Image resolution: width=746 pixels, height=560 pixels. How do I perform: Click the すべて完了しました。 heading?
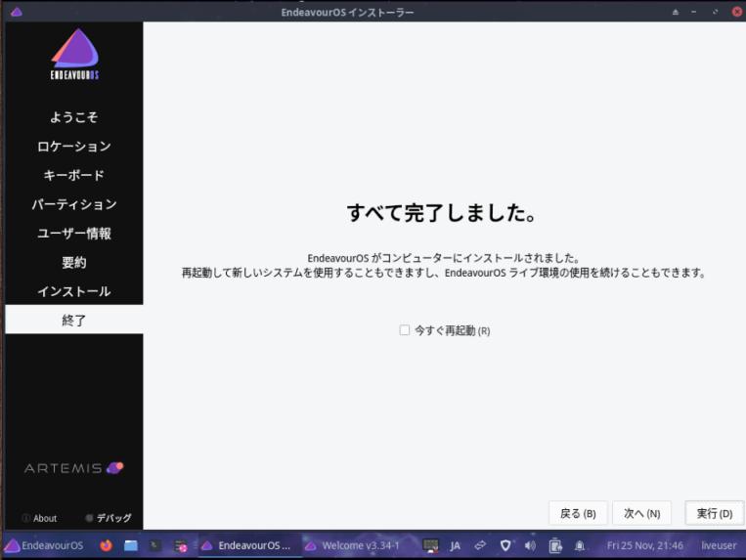click(442, 213)
